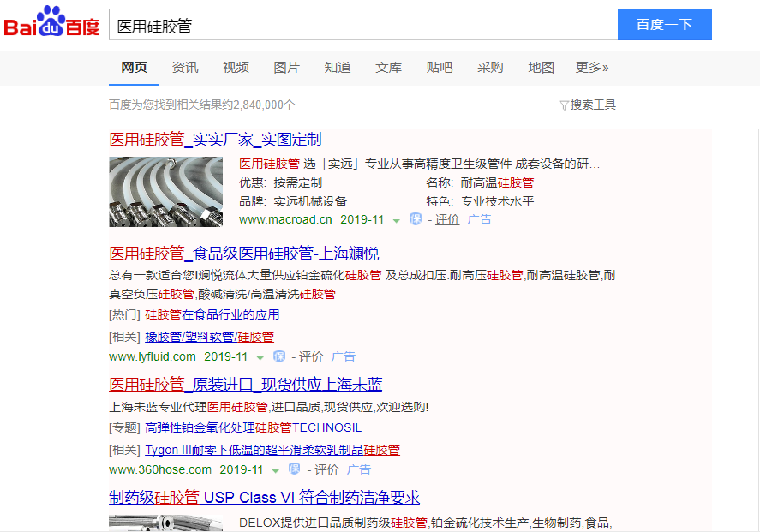The image size is (760, 532).
Task: Open the 硅胶管在食品行业的应用 link
Action: pyautogui.click(x=212, y=315)
